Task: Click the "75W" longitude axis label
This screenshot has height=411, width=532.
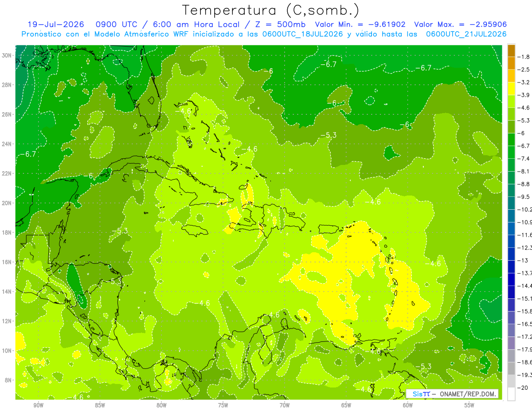Action: click(223, 405)
